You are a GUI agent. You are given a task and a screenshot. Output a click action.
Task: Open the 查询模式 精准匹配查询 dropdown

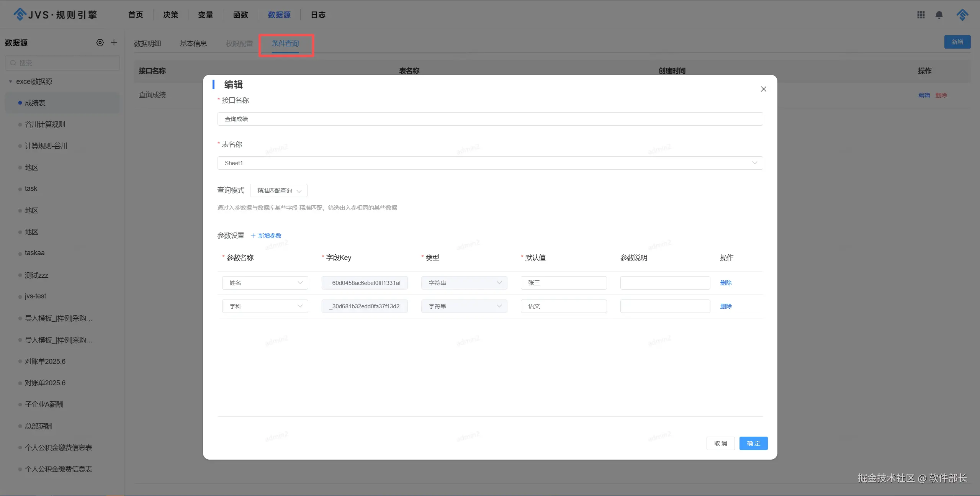tap(278, 190)
